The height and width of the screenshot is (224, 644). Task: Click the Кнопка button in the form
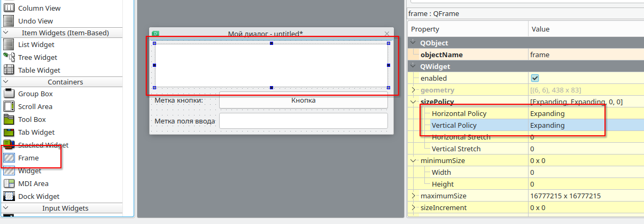coord(303,100)
